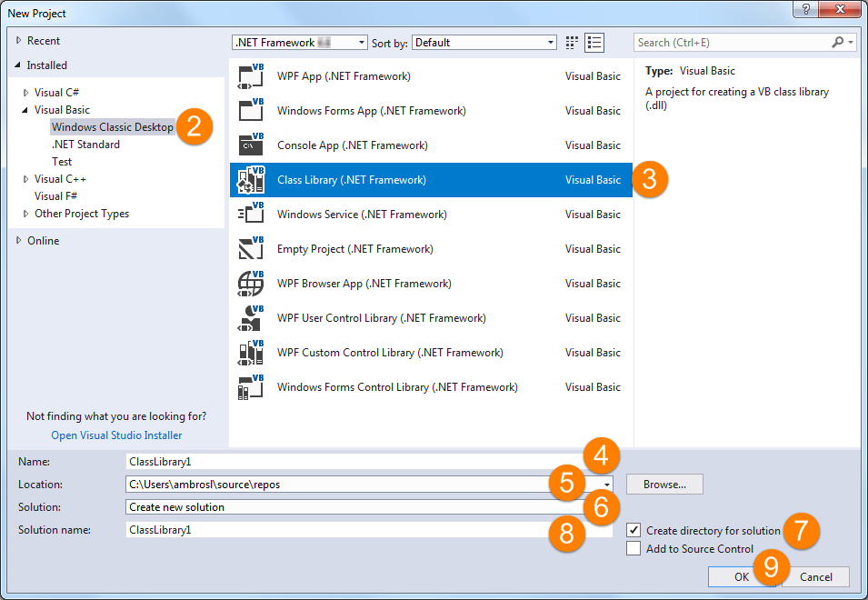
Task: Switch to the list view layout
Action: click(594, 43)
